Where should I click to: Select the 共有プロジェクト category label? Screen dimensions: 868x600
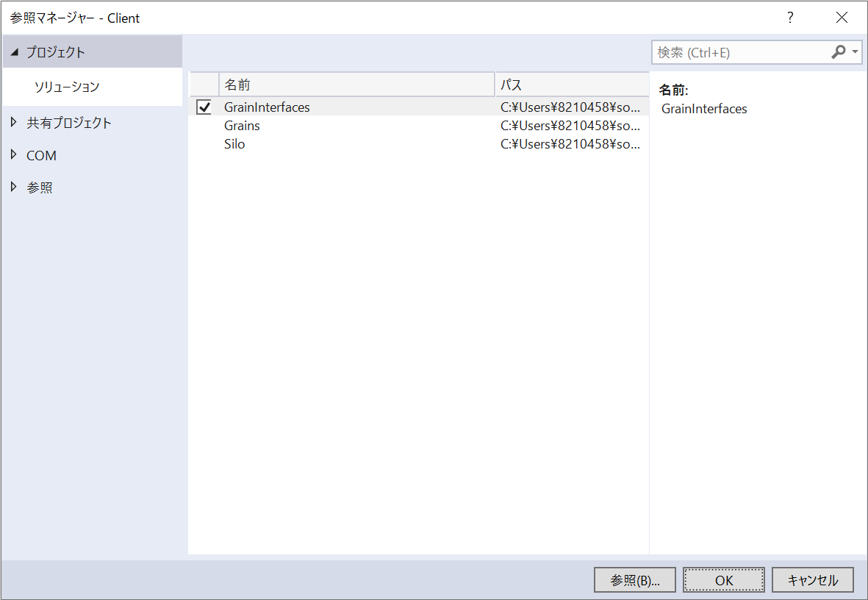(x=69, y=123)
